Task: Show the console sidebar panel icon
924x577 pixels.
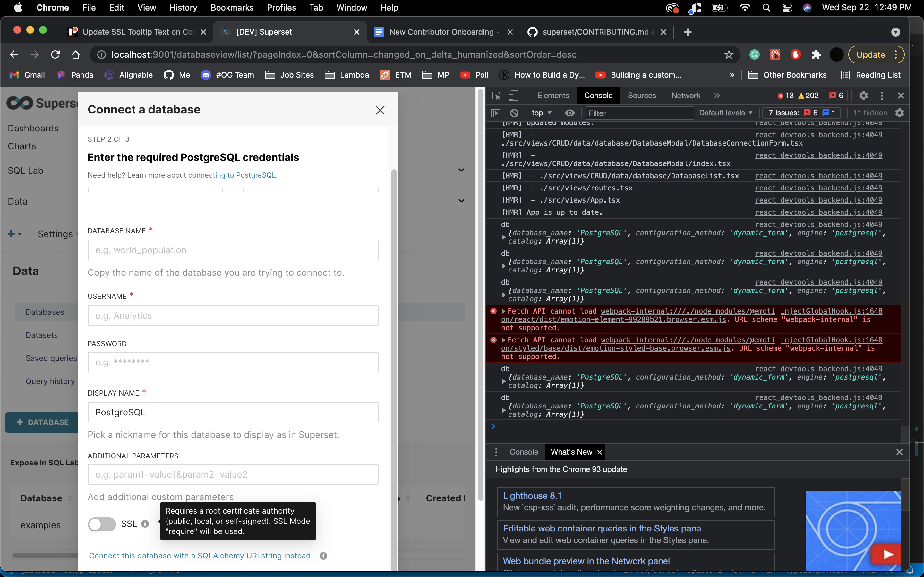Action: click(496, 113)
